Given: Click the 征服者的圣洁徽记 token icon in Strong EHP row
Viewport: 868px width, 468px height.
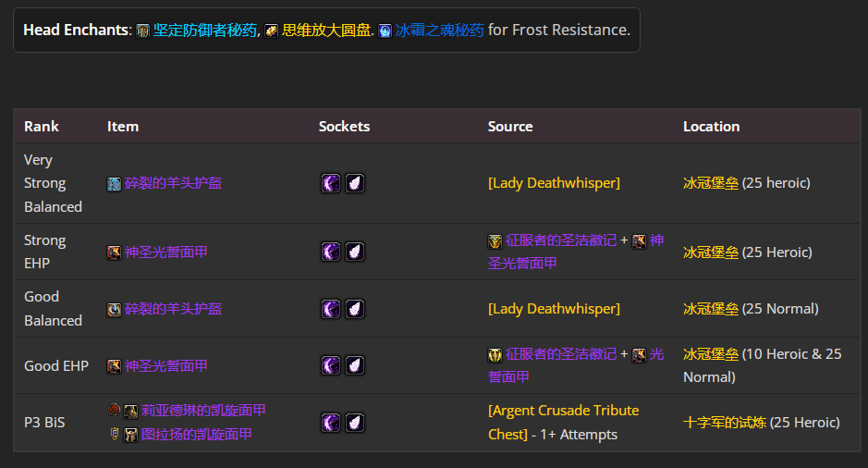Looking at the screenshot, I should coord(495,241).
